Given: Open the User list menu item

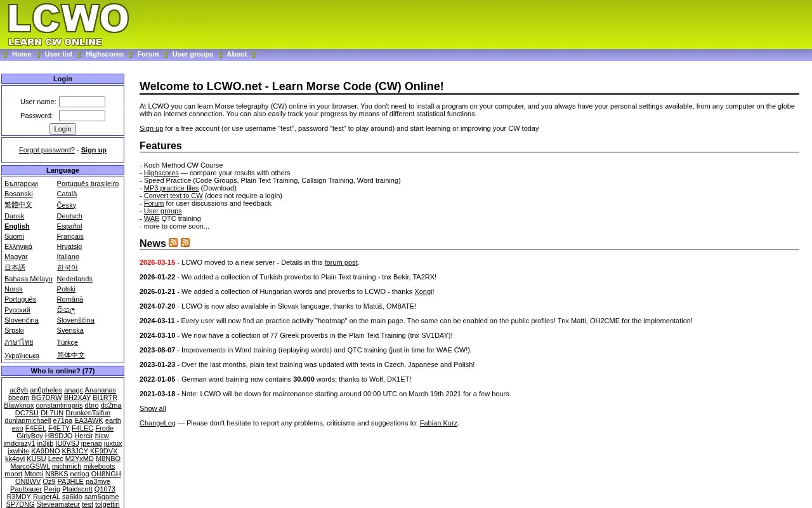Looking at the screenshot, I should [x=58, y=54].
